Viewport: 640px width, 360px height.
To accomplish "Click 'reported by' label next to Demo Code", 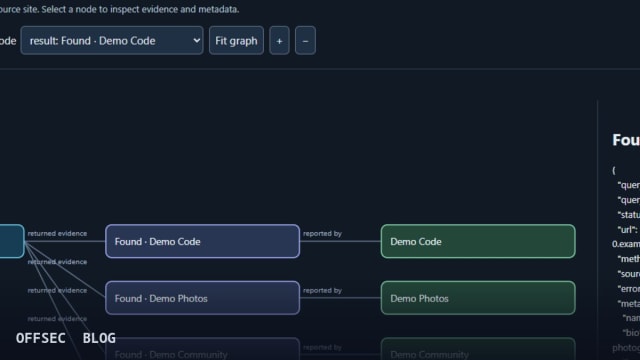I will coord(322,233).
